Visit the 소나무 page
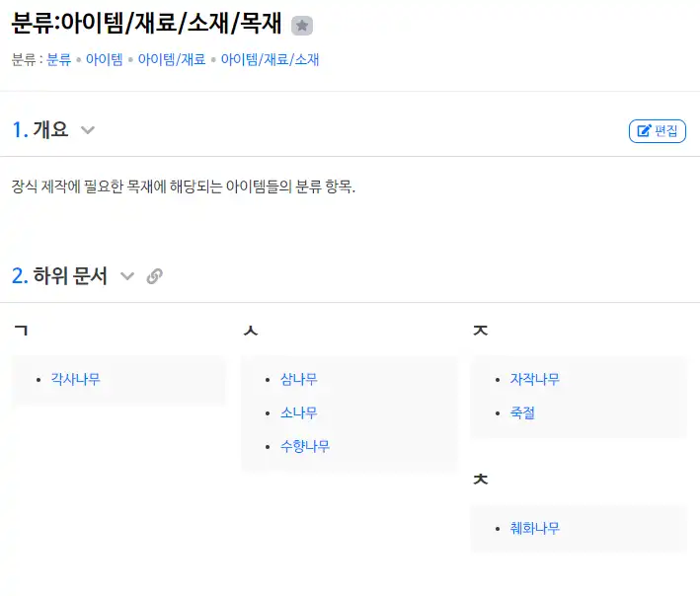 click(298, 412)
